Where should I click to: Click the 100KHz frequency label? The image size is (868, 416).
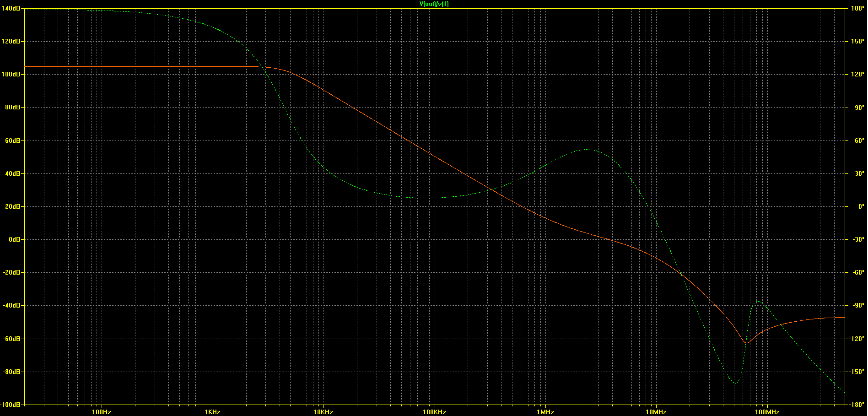point(434,412)
